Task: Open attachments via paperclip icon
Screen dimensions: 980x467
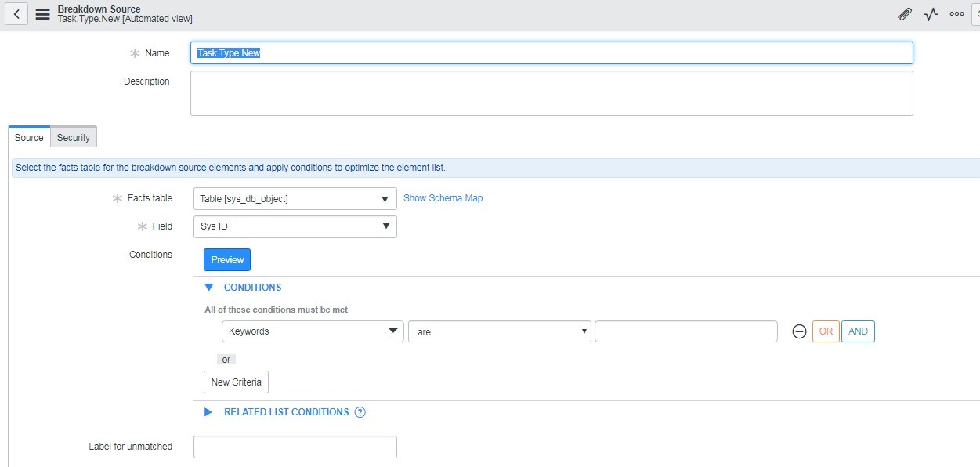Action: click(x=905, y=14)
